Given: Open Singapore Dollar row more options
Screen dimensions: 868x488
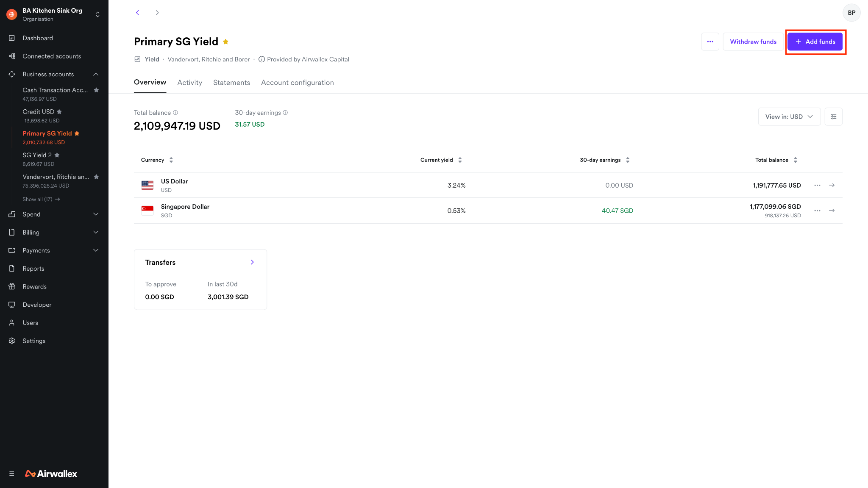Looking at the screenshot, I should click(817, 211).
